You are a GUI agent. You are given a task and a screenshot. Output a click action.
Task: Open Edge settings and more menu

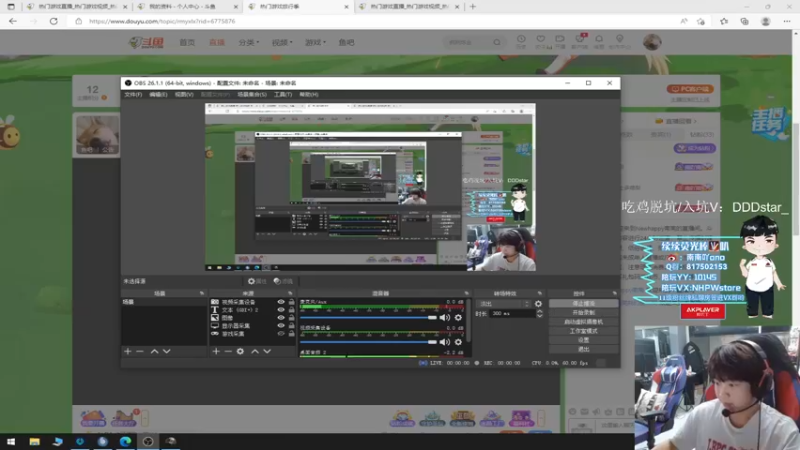787,21
